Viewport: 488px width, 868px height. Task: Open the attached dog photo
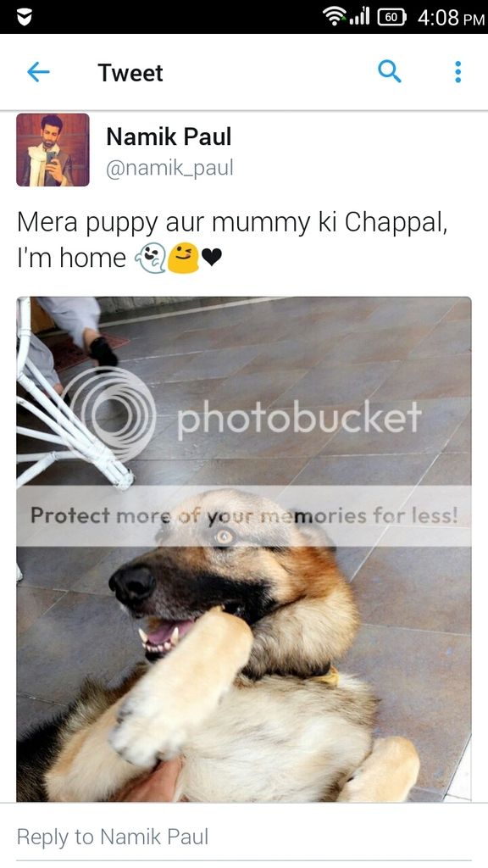pos(244,549)
